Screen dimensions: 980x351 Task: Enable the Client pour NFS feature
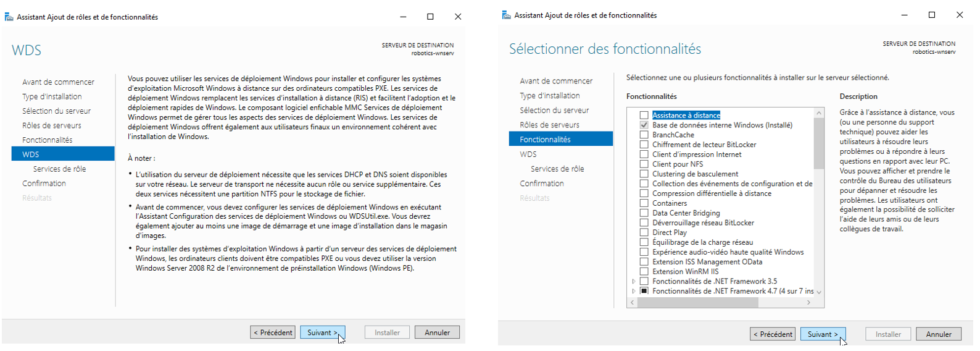click(644, 164)
